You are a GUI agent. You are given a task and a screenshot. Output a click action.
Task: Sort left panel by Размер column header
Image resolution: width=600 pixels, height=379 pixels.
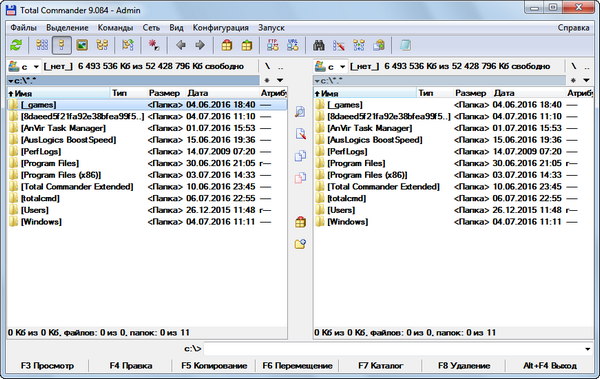point(165,93)
